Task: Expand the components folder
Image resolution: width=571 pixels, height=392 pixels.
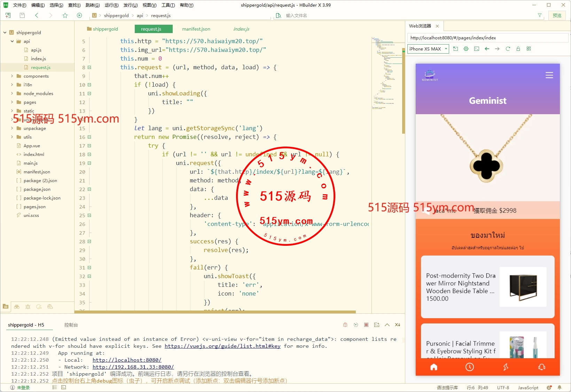Action: (12, 76)
